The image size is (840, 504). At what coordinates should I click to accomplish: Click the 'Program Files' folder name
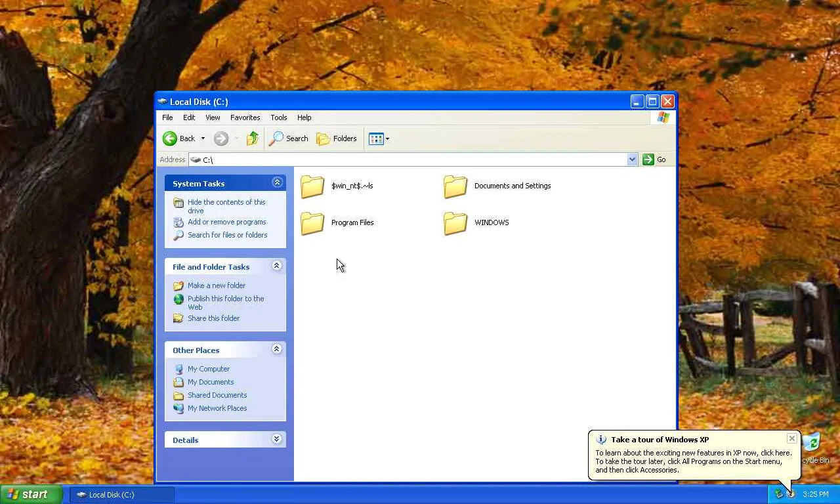[x=352, y=223]
